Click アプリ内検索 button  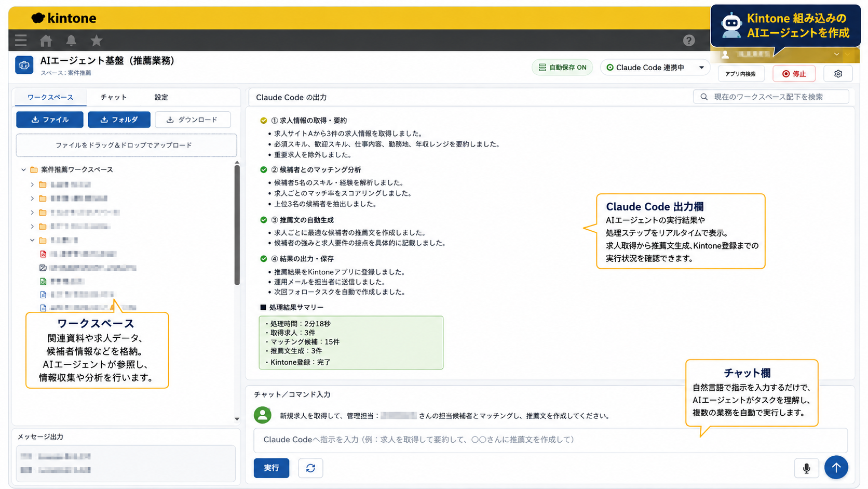[x=741, y=74]
